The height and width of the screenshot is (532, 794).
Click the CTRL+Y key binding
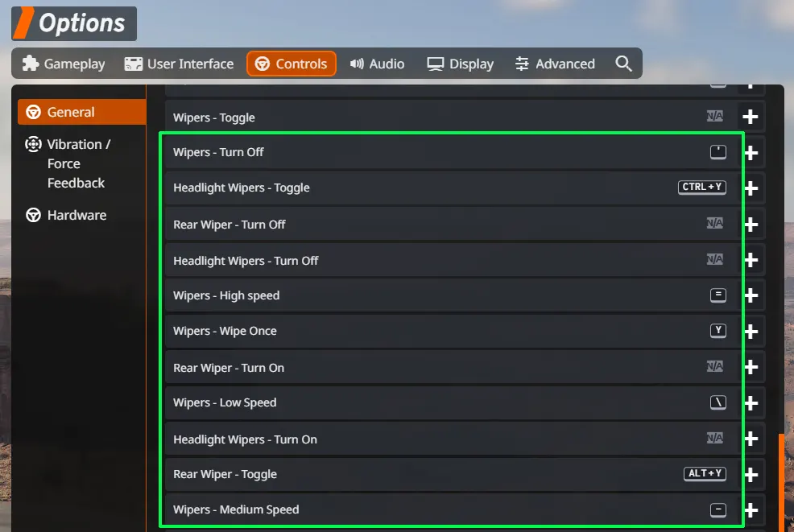pyautogui.click(x=702, y=188)
